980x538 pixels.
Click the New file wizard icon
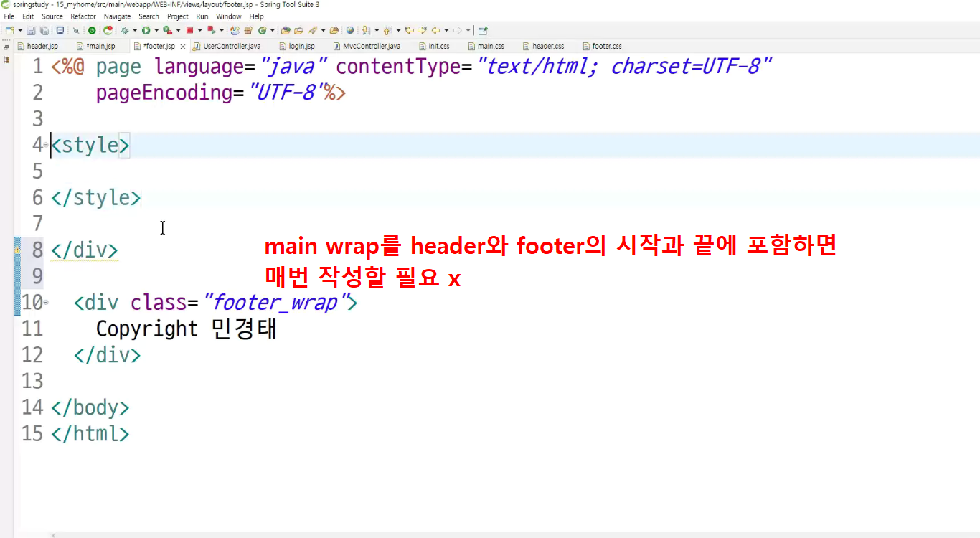pyautogui.click(x=9, y=31)
